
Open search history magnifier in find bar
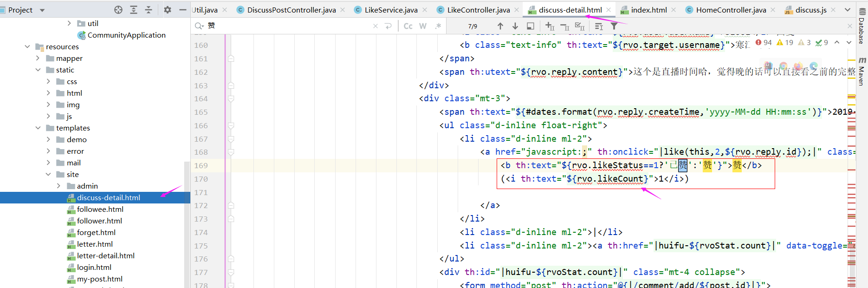click(200, 26)
